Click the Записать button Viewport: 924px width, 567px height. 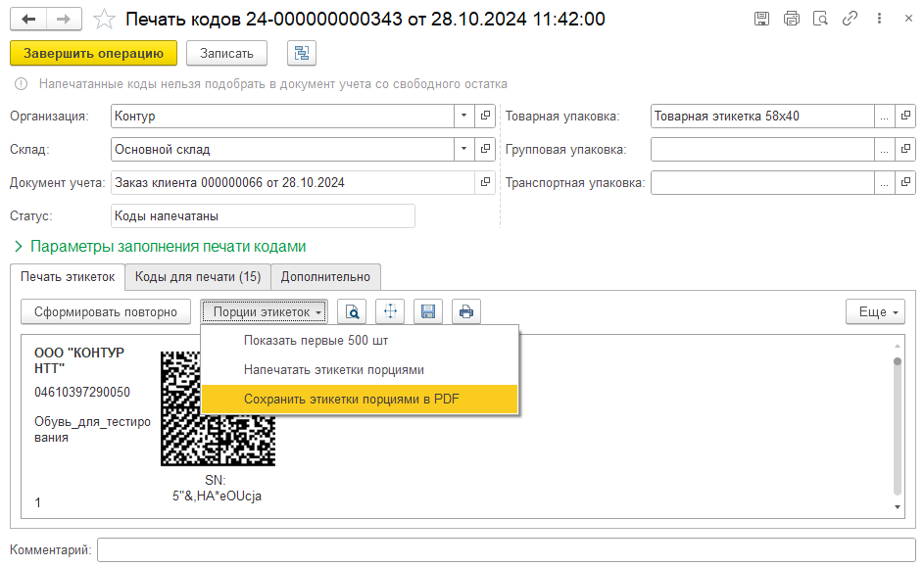(x=226, y=53)
